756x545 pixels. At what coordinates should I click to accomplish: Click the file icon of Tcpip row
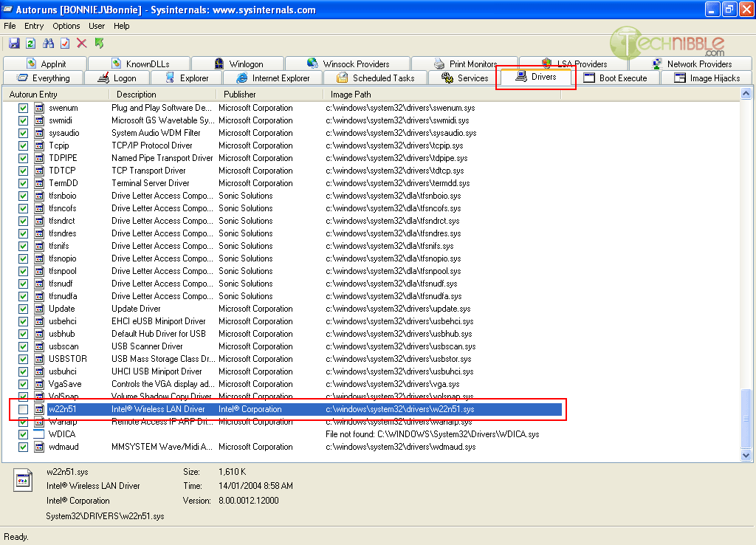(x=39, y=145)
